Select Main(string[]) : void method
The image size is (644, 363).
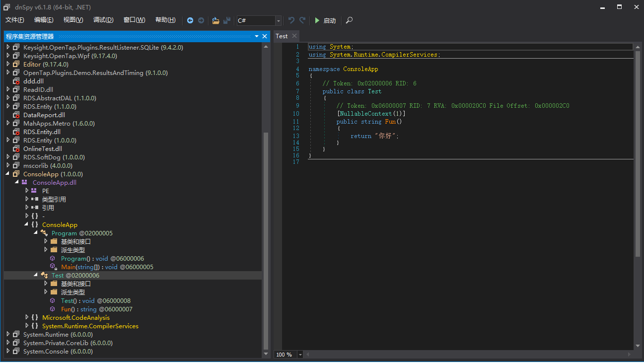click(x=107, y=267)
